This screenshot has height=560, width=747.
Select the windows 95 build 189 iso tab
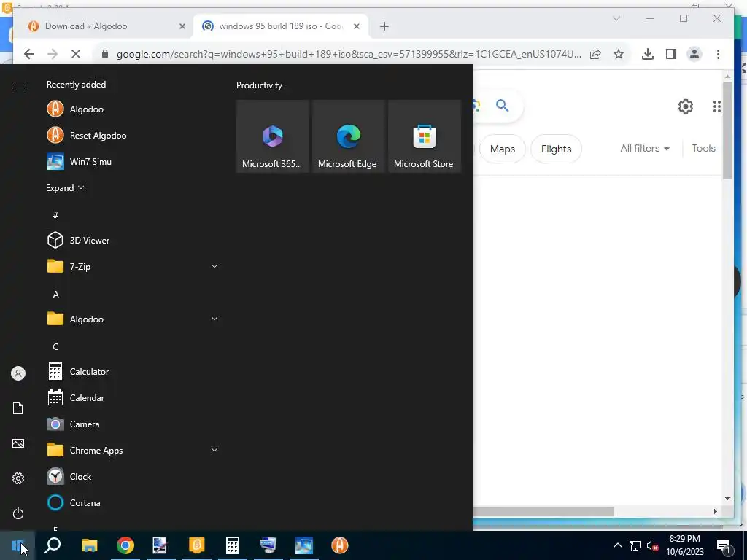pos(281,26)
